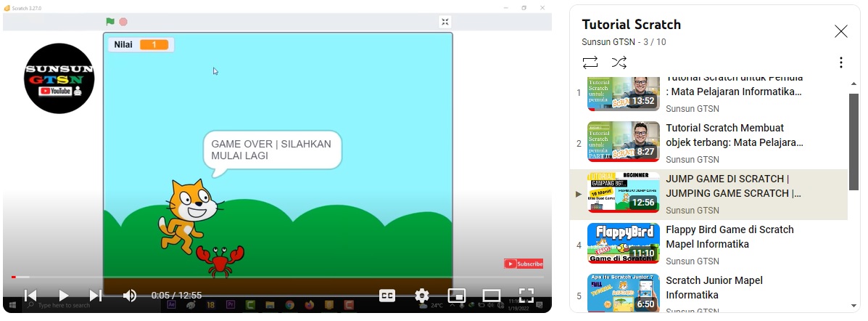868x321 pixels.
Task: Click playlist scrollbar down arrow
Action: pyautogui.click(x=853, y=306)
